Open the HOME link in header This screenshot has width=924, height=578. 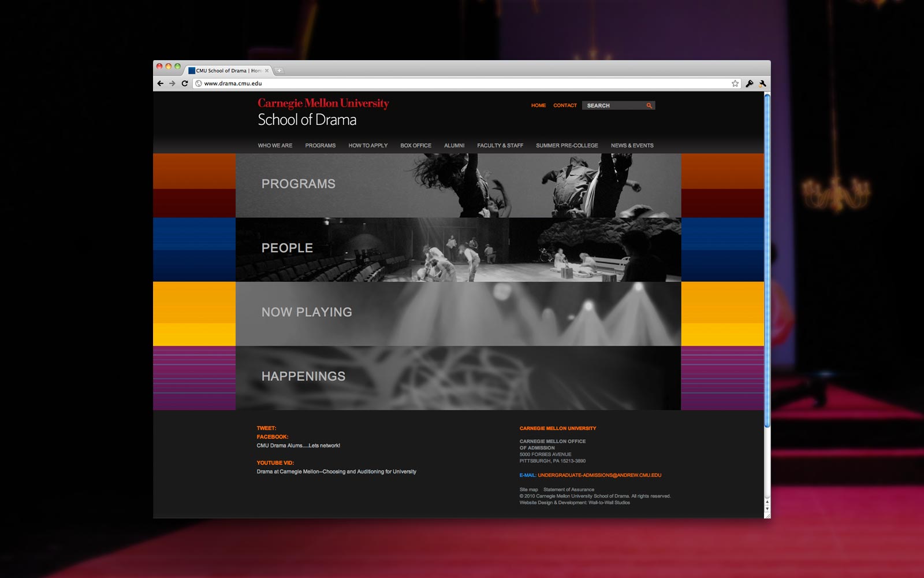538,105
